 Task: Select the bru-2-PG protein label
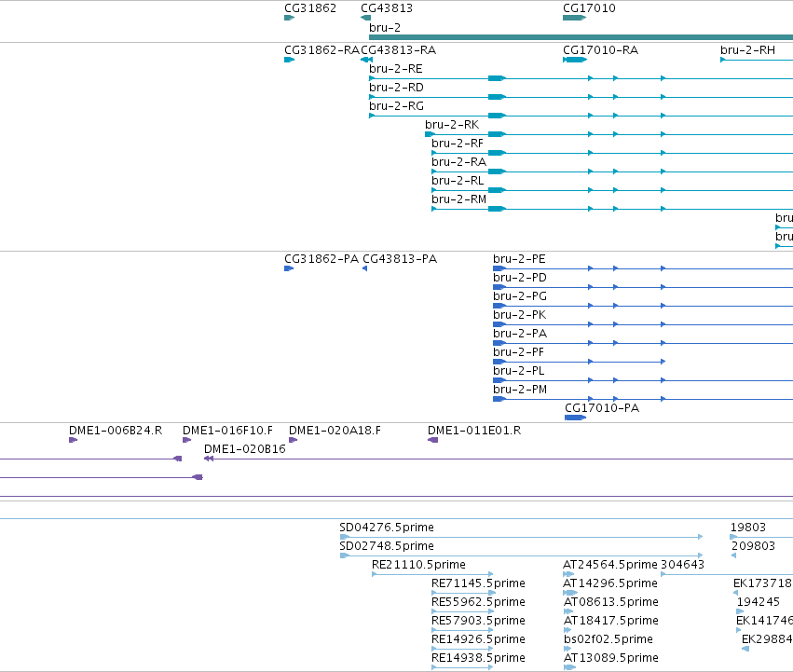click(519, 296)
